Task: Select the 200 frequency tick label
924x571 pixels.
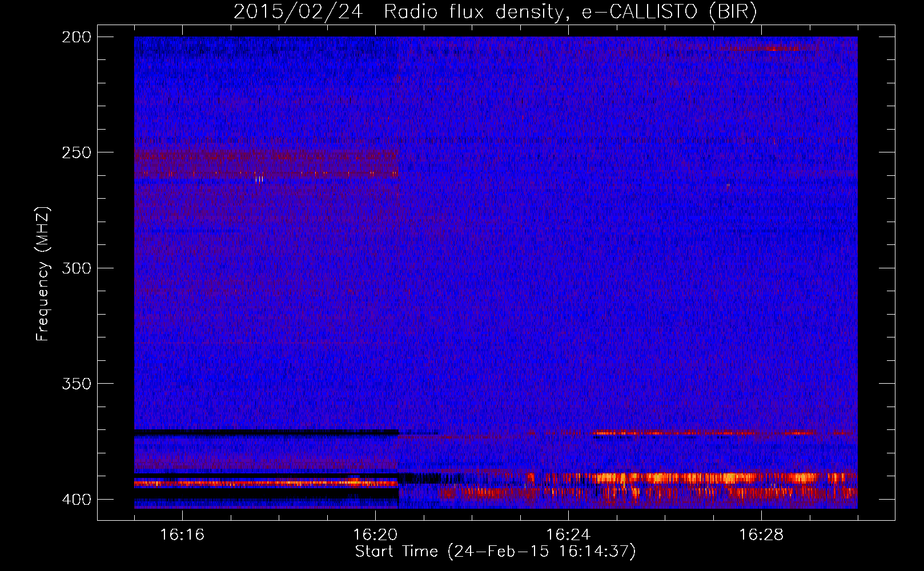Action: point(77,37)
